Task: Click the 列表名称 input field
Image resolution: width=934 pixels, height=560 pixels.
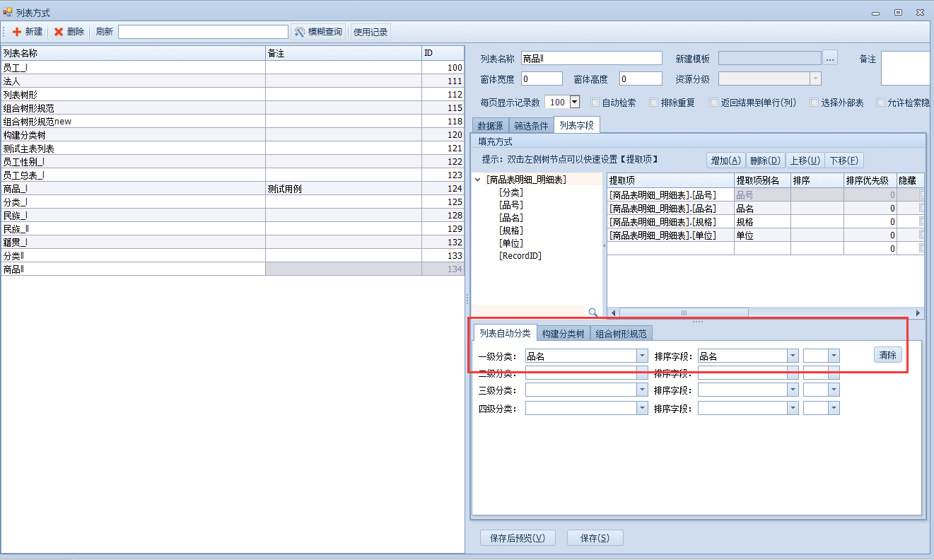Action: (591, 59)
